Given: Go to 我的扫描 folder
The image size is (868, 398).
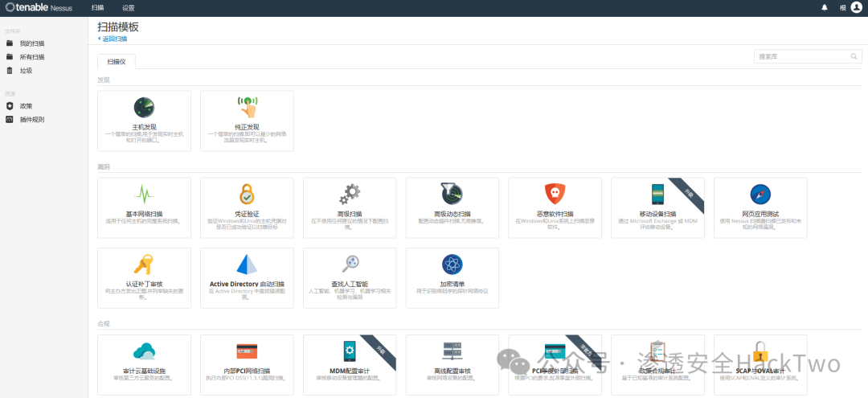Looking at the screenshot, I should click(x=32, y=43).
